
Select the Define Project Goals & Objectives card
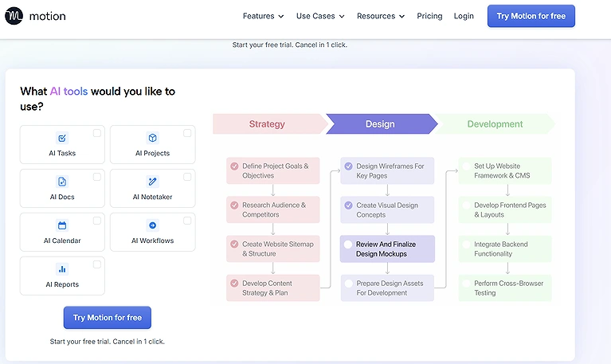pyautogui.click(x=272, y=170)
